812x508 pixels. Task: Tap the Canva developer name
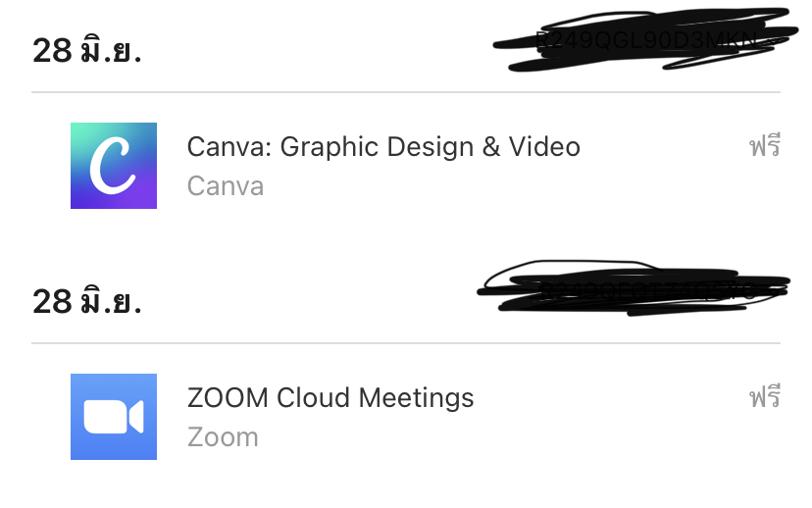coord(226,186)
